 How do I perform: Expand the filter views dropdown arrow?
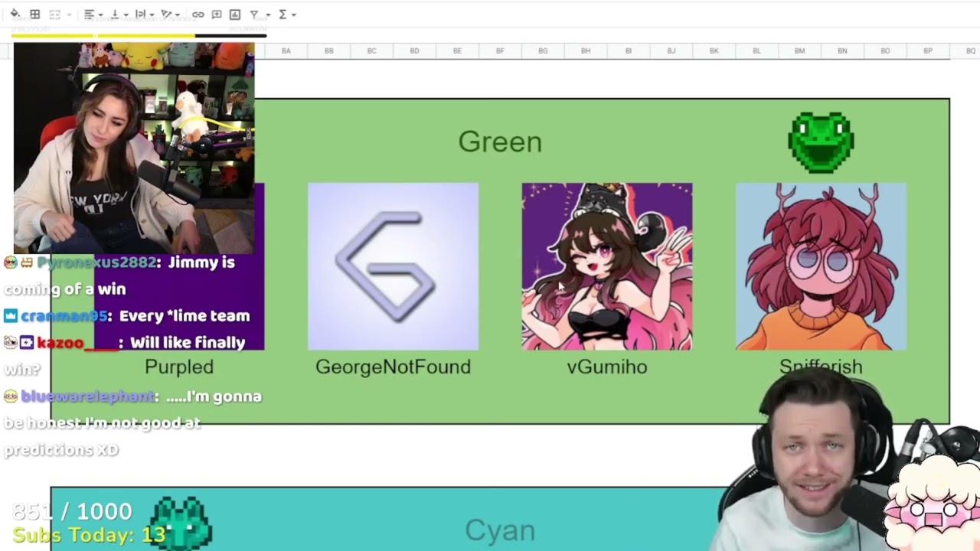[267, 15]
